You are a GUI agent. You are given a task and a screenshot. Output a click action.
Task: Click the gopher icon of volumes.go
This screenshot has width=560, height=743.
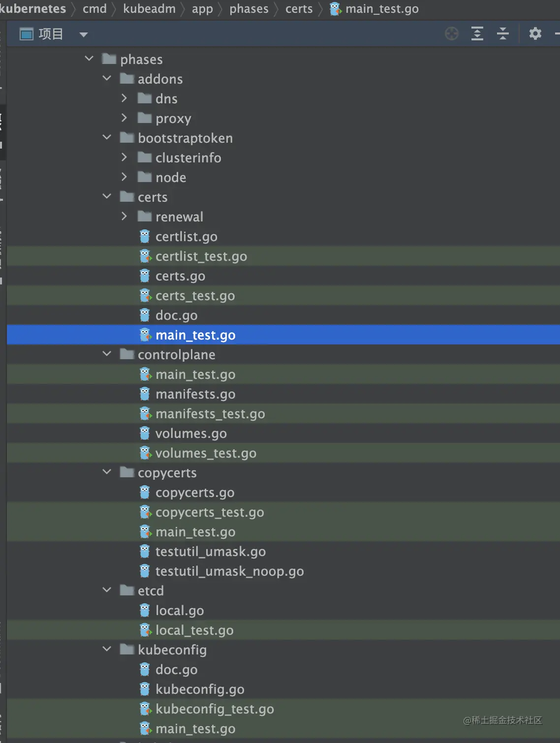click(x=145, y=433)
